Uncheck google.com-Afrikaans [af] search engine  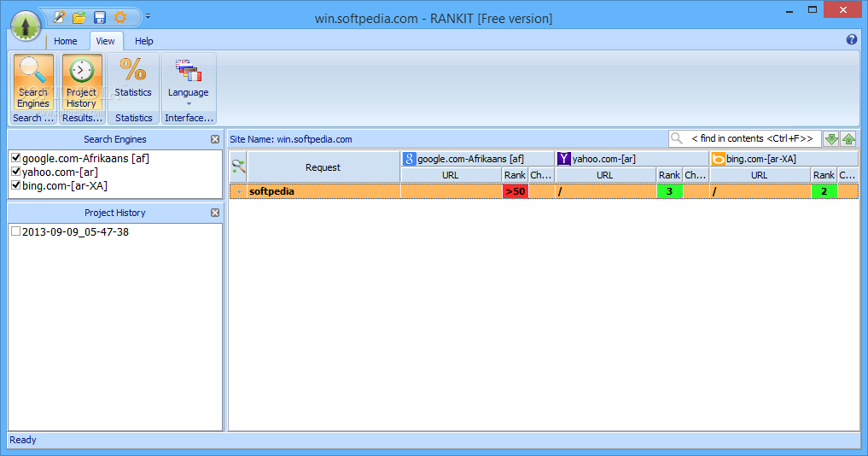click(x=16, y=158)
